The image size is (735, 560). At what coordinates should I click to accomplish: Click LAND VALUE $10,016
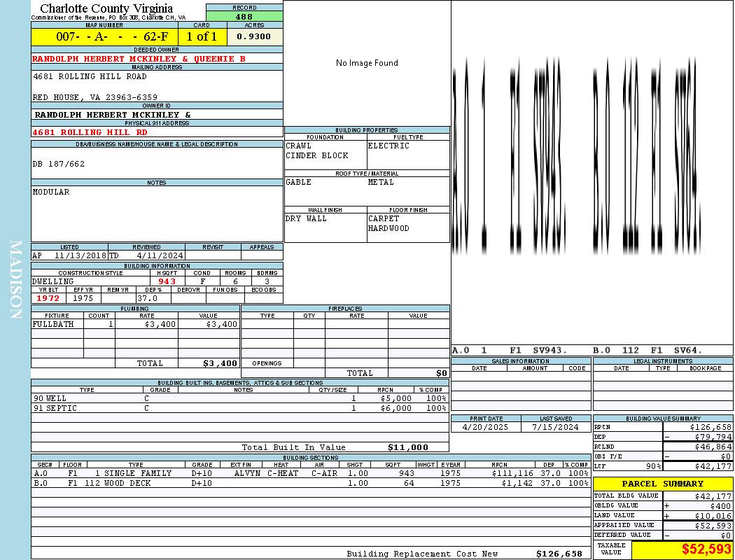pyautogui.click(x=713, y=516)
